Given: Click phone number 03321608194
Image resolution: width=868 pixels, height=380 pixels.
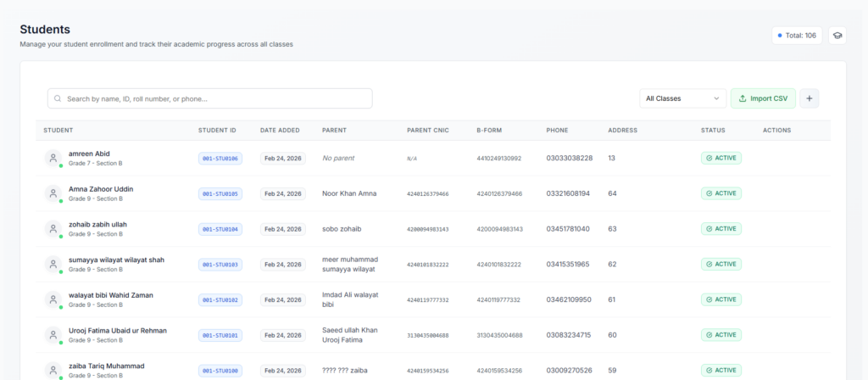Looking at the screenshot, I should point(568,193).
